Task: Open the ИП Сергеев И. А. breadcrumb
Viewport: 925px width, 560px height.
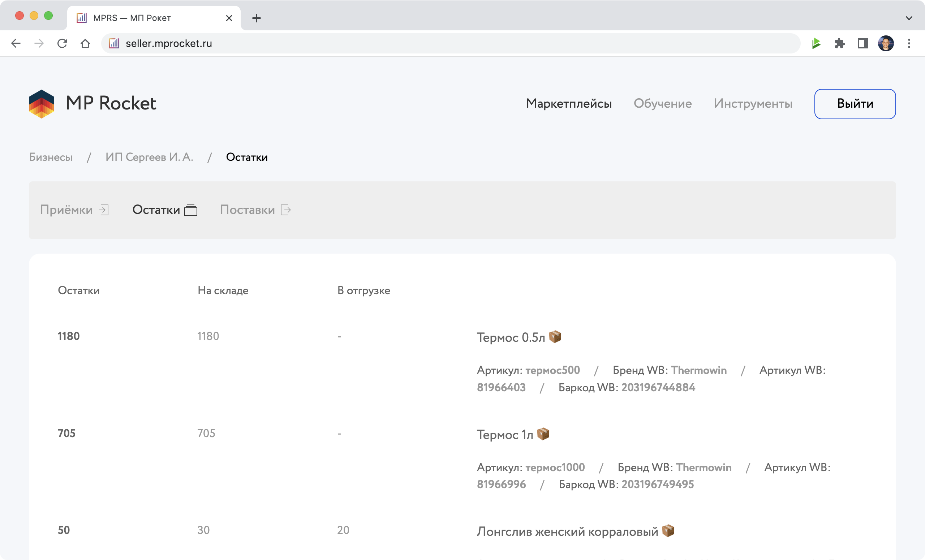Action: 149,157
